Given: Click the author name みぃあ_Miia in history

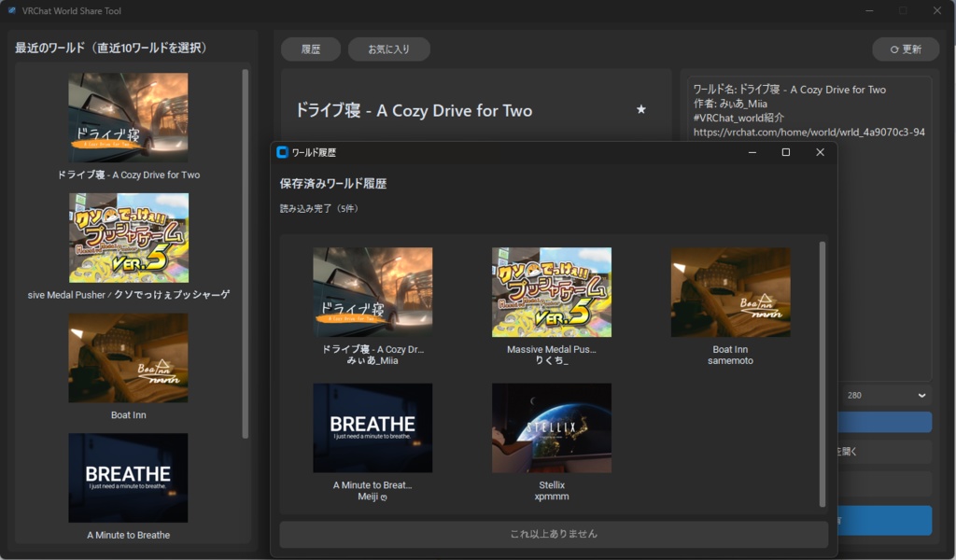Looking at the screenshot, I should click(x=373, y=361).
